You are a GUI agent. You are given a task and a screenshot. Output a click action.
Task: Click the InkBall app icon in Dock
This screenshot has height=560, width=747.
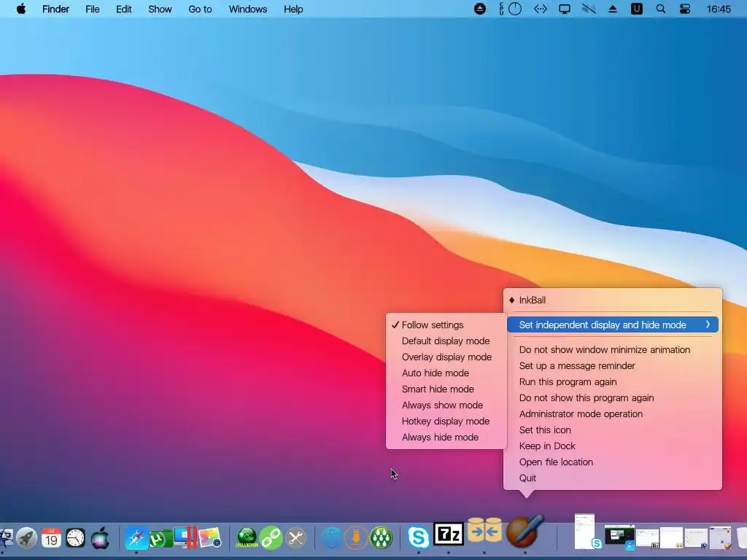tap(525, 531)
